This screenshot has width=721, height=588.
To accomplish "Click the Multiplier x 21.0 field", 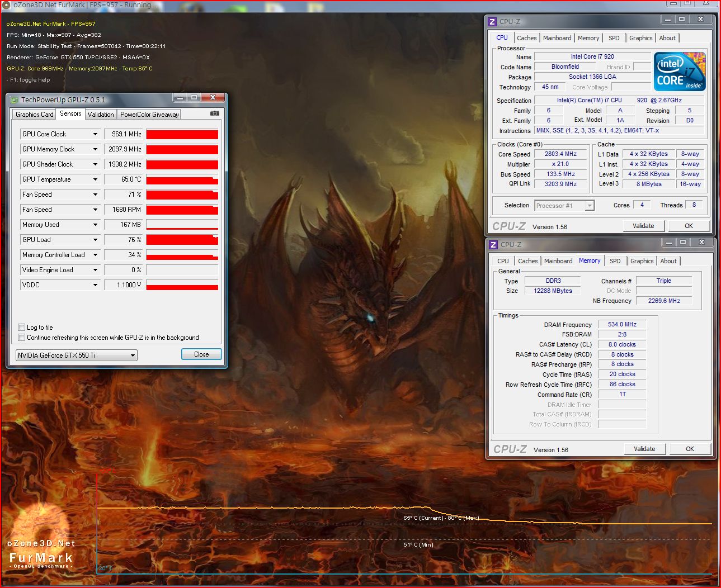I will (x=560, y=164).
